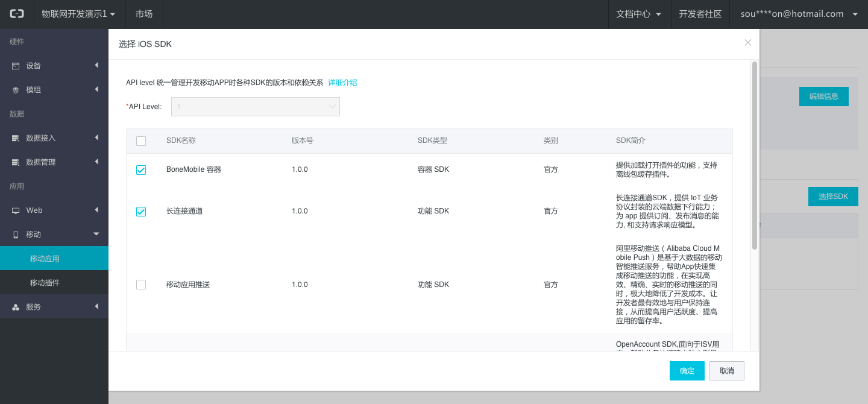Click the Alibaba Cloud logo icon
Screen dimensions: 868x404
tap(17, 14)
